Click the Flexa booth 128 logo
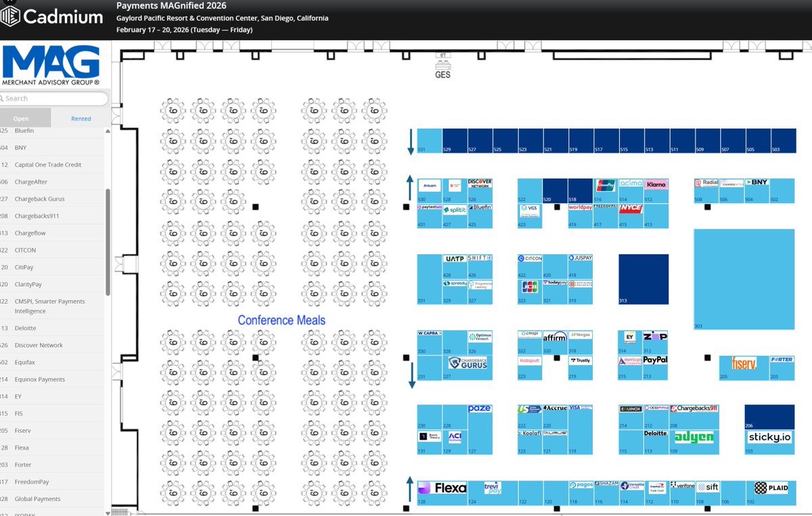812x516 pixels. click(x=442, y=488)
